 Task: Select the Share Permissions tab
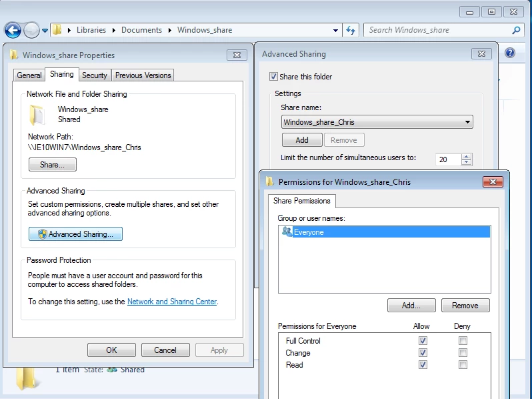[301, 201]
